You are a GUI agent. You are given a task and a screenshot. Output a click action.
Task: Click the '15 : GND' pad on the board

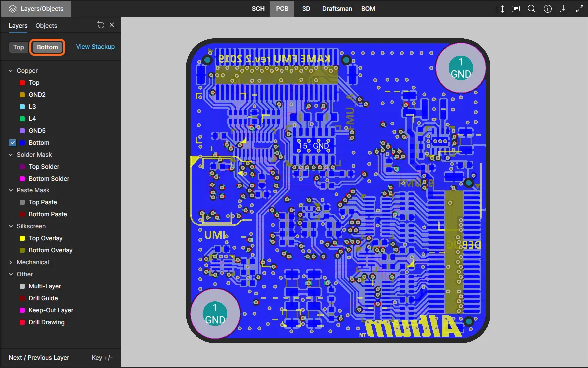coord(314,146)
